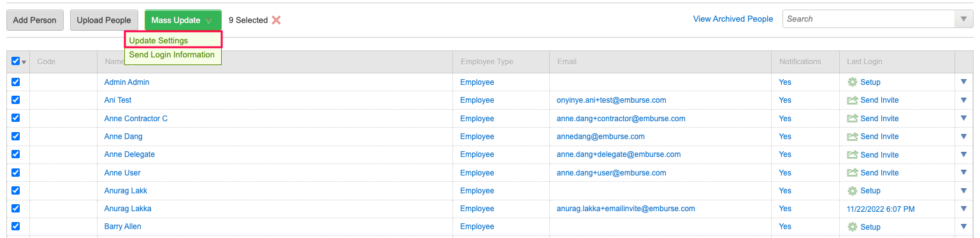Click Send Invite icon for Ani Test
The width and height of the screenshot is (980, 238).
(853, 100)
